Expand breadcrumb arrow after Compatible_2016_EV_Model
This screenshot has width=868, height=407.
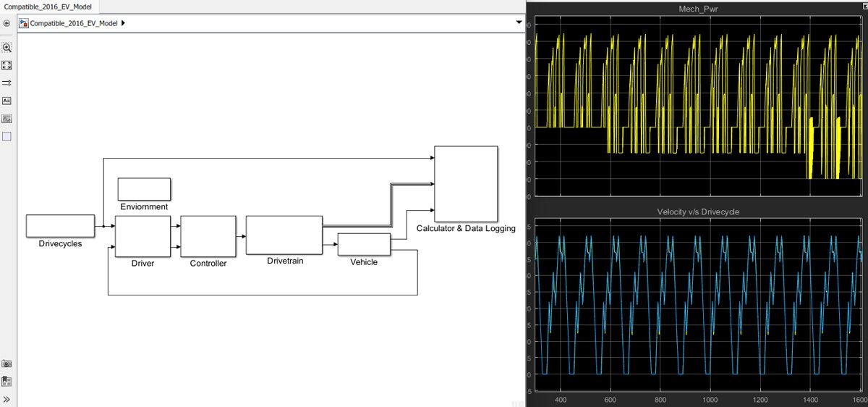(123, 23)
